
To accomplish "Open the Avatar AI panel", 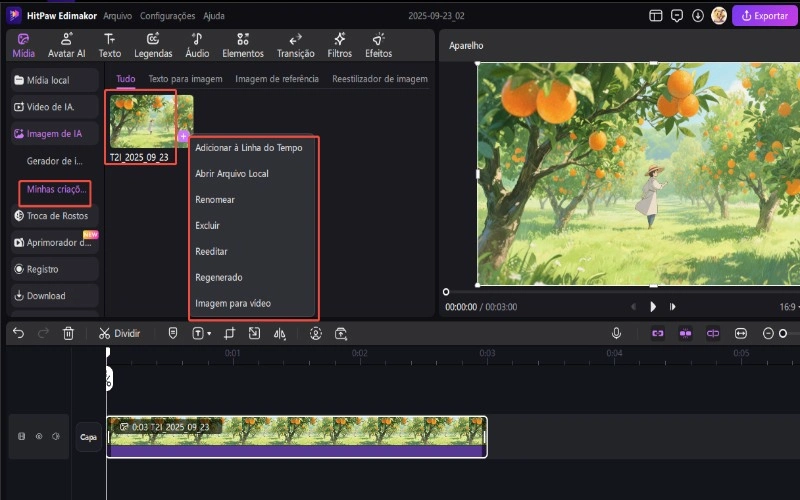I will [x=67, y=45].
